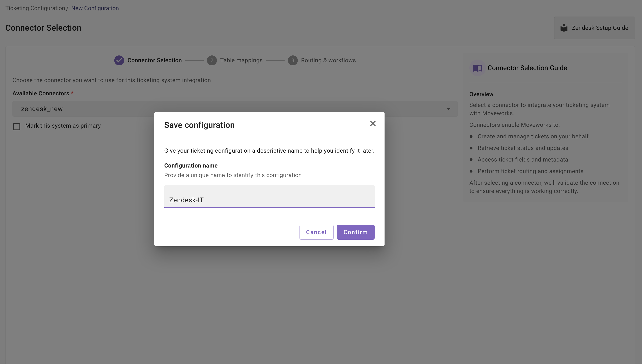Close the Save configuration dialog

(373, 123)
